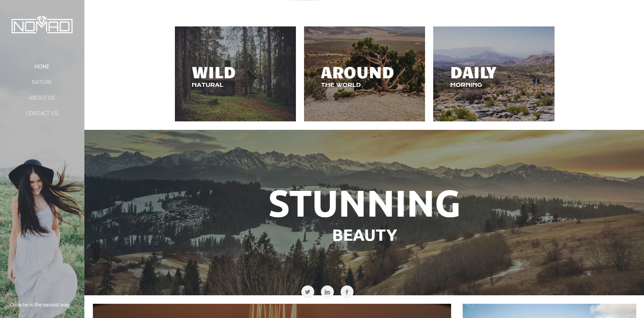The width and height of the screenshot is (644, 318).
Task: Click the BEAUTY subtitle on the banner
Action: [x=364, y=235]
